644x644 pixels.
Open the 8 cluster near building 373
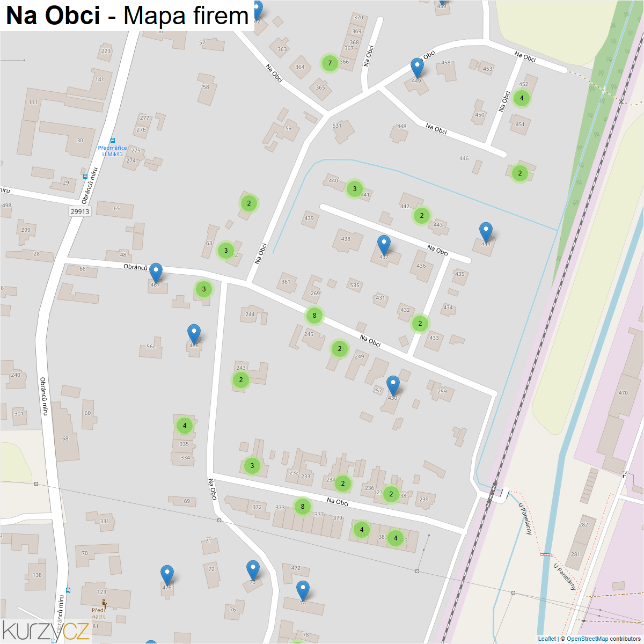(303, 507)
